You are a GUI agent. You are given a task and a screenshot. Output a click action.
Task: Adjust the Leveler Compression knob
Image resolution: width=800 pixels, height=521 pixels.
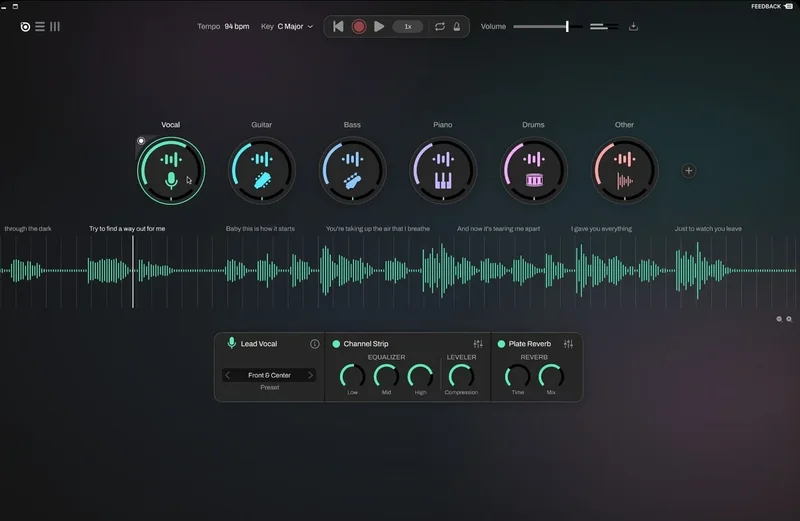pos(461,377)
